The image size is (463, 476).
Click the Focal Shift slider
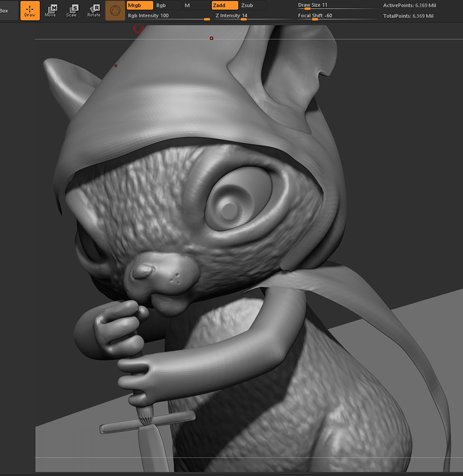(x=336, y=16)
